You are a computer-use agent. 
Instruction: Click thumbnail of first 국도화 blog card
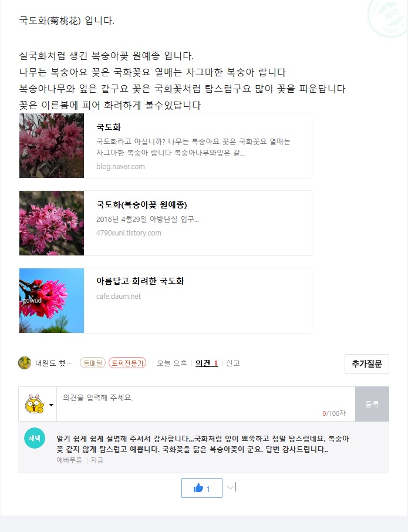click(x=52, y=146)
